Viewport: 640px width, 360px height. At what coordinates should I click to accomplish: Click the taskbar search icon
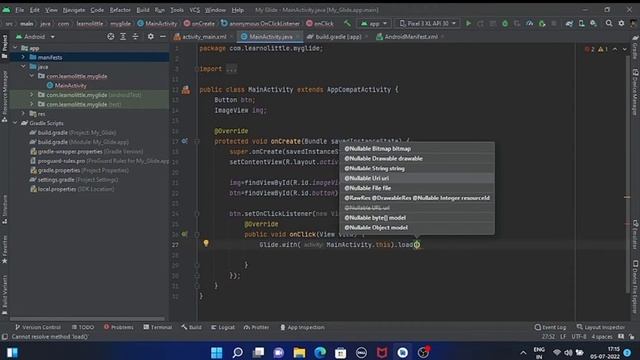pyautogui.click(x=238, y=352)
